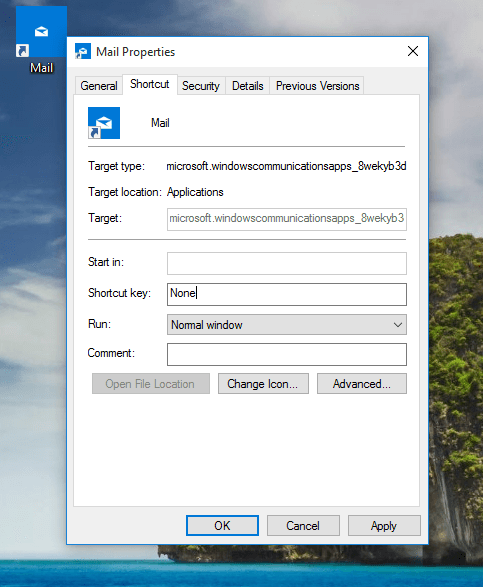
Task: Confirm with the OK button
Action: 222,526
